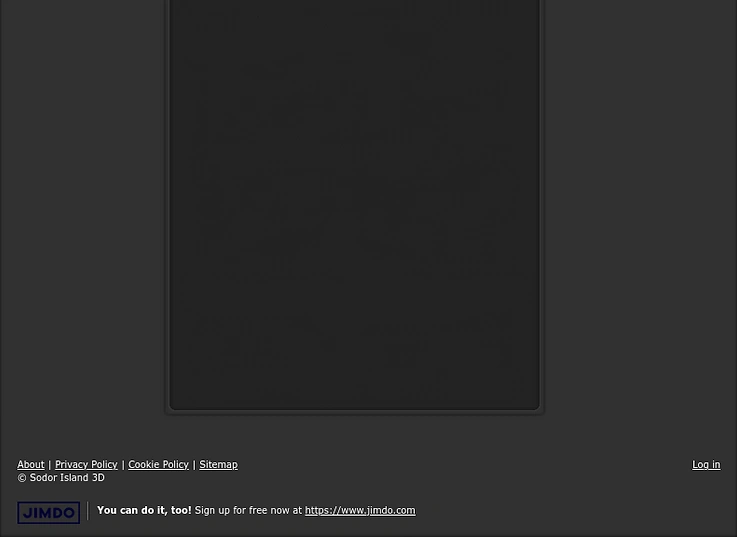Click the separator between Cookie Policy and Sitemap

[x=194, y=465]
